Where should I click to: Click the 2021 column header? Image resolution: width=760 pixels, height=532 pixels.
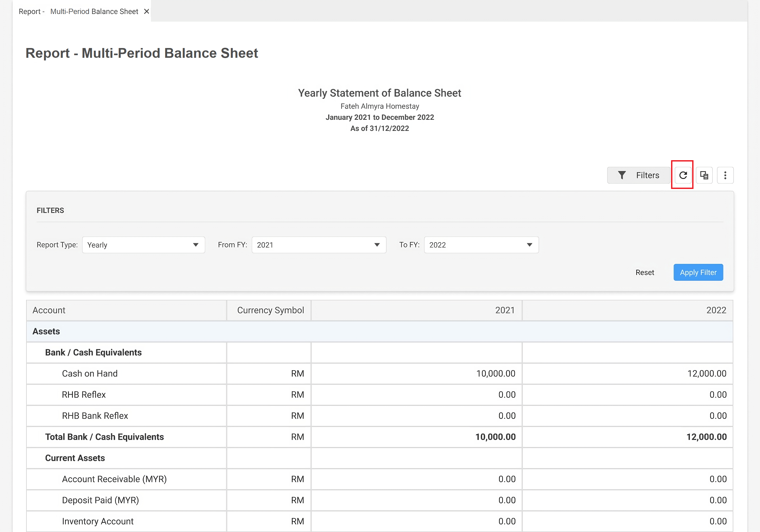click(x=416, y=310)
